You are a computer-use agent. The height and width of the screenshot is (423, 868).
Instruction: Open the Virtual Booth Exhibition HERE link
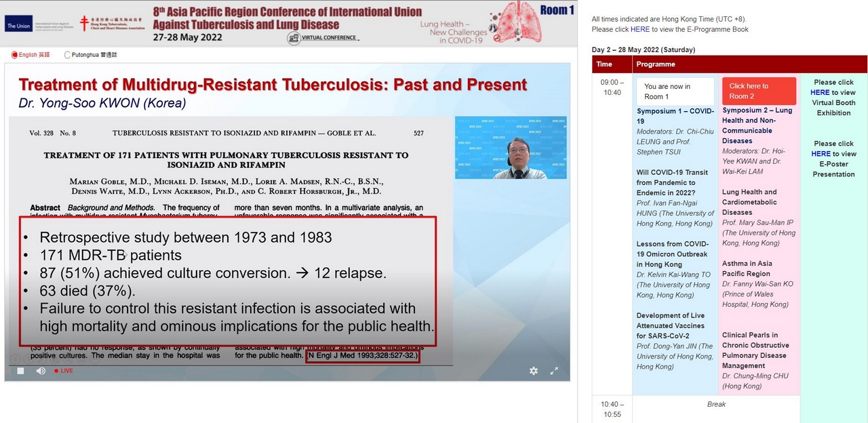point(820,93)
